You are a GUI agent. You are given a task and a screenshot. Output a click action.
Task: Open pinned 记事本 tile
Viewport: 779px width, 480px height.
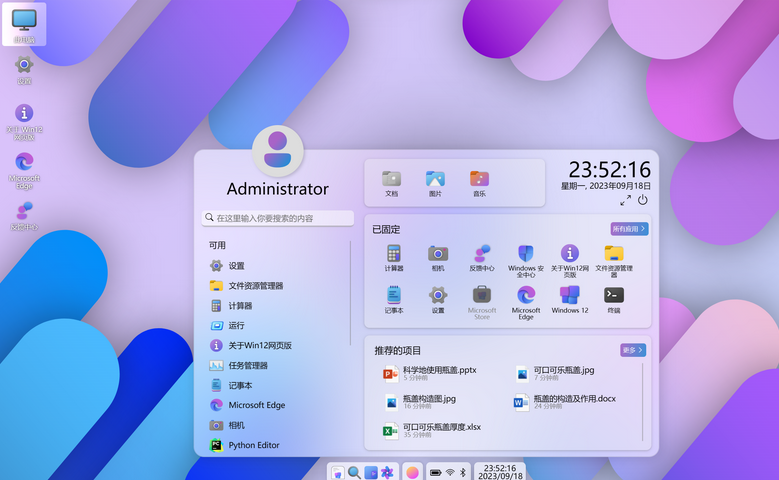393,300
